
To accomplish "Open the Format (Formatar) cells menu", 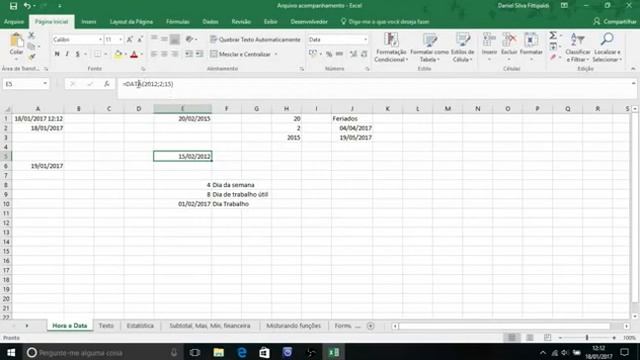I will tap(531, 47).
